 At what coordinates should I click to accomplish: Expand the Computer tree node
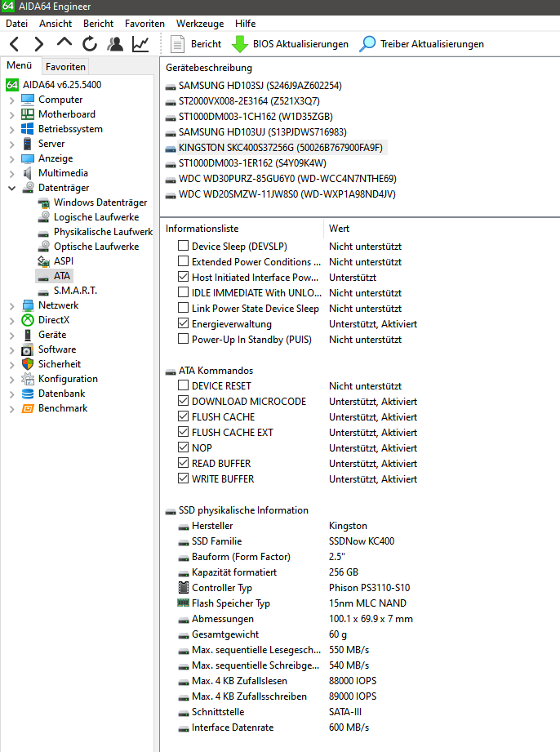pos(12,100)
